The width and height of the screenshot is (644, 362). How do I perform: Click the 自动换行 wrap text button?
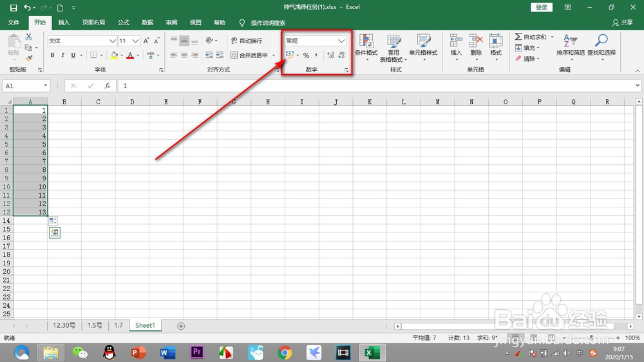(247, 41)
